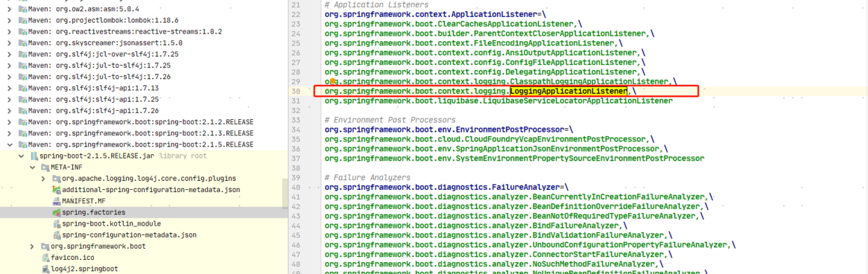Place cursor on ClasspathLoggingApplicationListener
The image size is (868, 274).
click(x=589, y=82)
